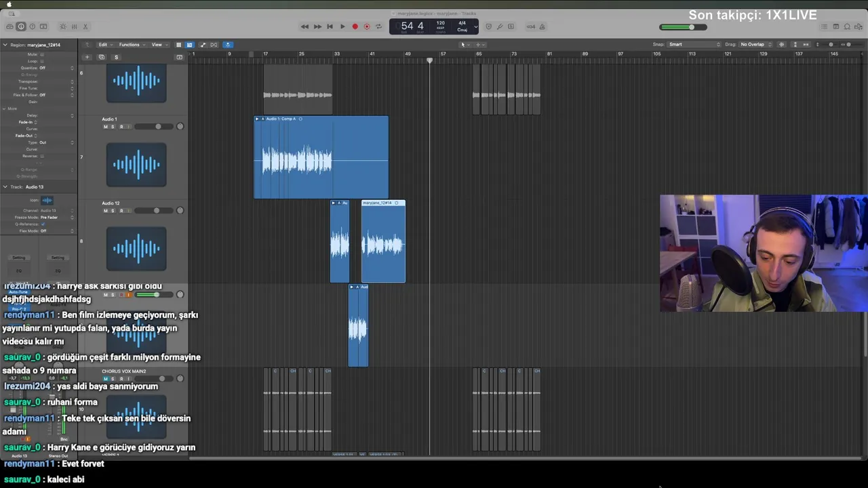Screen dimensions: 868x488
Task: Click the Waveform Zoom icon
Action: (x=781, y=45)
